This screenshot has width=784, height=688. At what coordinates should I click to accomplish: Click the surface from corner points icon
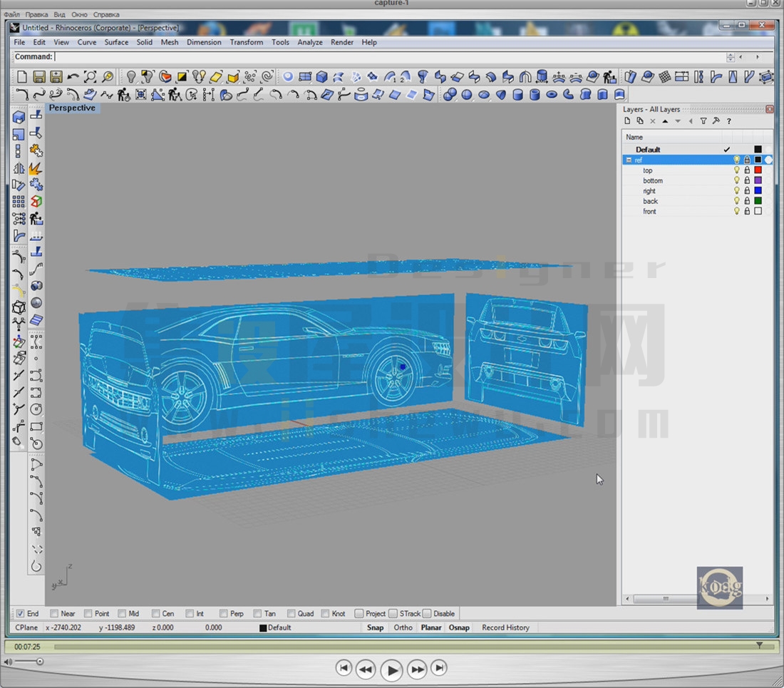305,76
